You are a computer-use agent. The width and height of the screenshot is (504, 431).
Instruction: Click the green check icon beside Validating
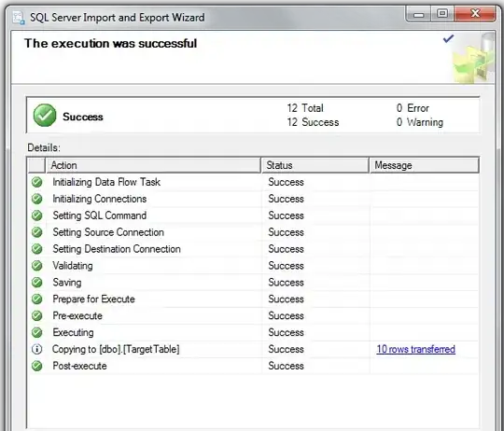pos(37,266)
